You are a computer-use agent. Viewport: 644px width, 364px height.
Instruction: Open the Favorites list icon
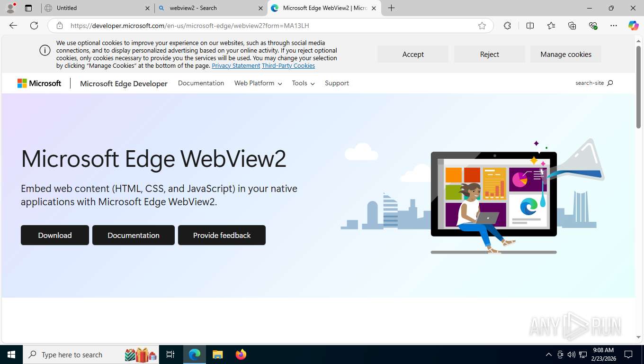pos(551,26)
